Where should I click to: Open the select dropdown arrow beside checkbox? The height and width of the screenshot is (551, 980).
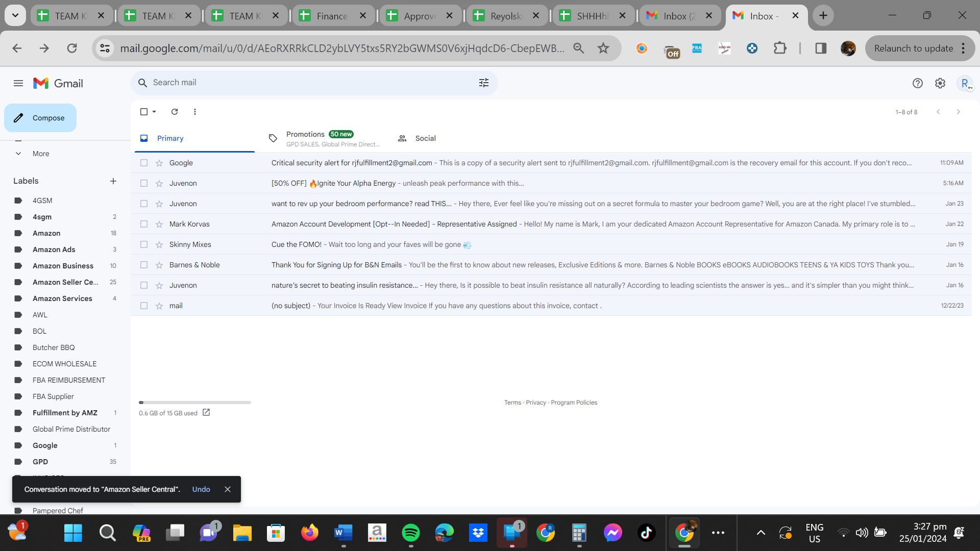[154, 112]
